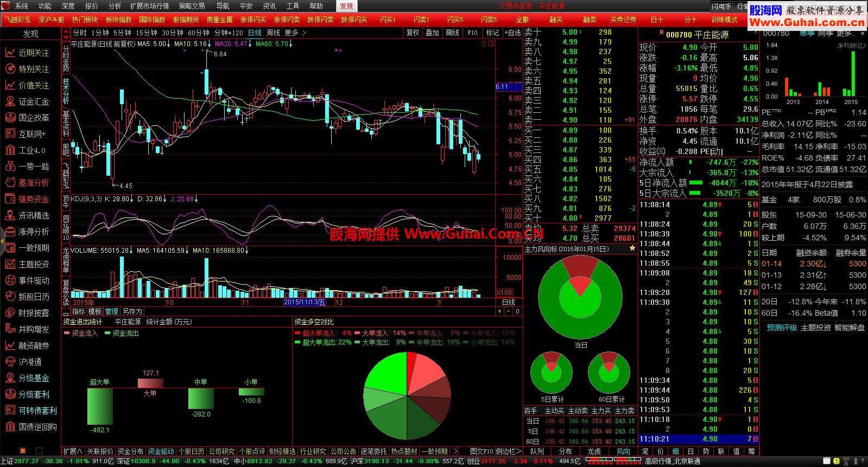Select 势 tab below trades list
The image size is (868, 467).
point(706,451)
